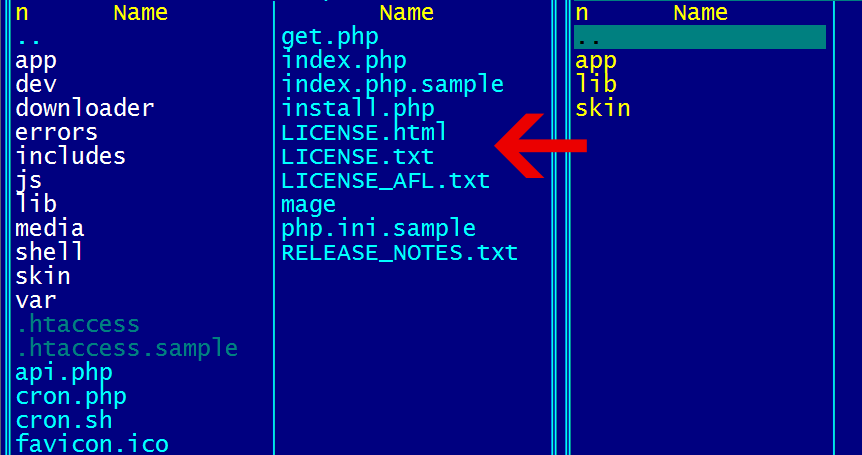Select the LICENSE.txt file
This screenshot has height=455, width=862.
click(358, 156)
